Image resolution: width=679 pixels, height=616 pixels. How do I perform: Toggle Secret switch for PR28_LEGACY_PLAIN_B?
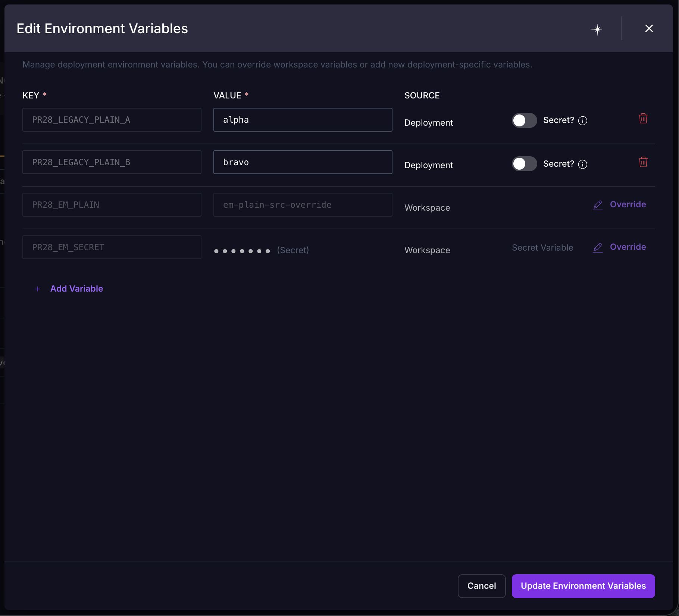524,164
